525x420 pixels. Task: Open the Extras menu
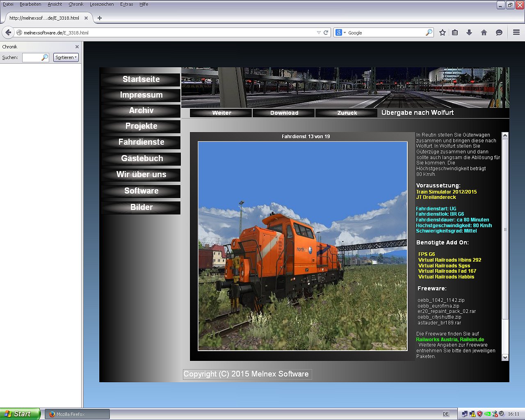tap(126, 4)
